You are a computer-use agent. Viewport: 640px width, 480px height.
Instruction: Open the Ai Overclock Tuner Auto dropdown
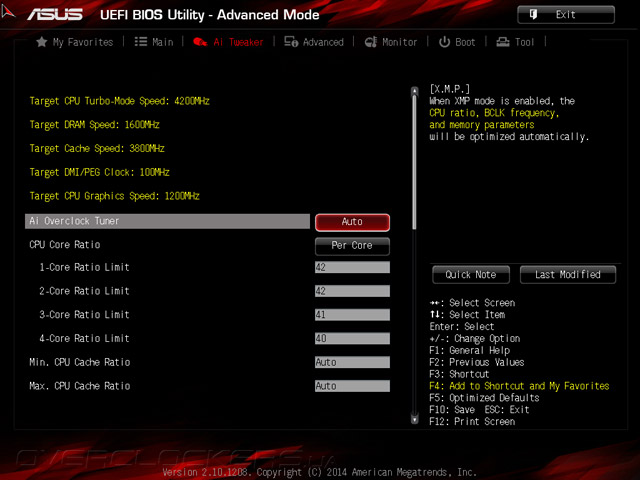(352, 222)
